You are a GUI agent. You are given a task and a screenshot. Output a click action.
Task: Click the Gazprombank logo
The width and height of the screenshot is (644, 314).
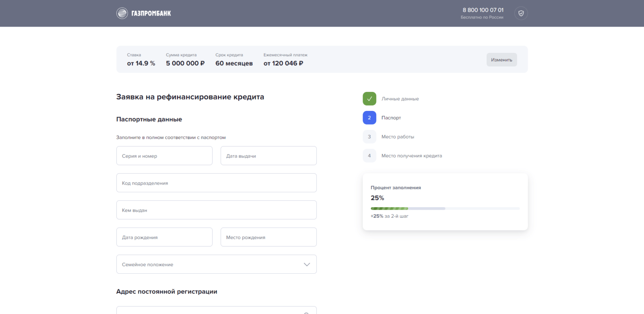click(x=144, y=13)
